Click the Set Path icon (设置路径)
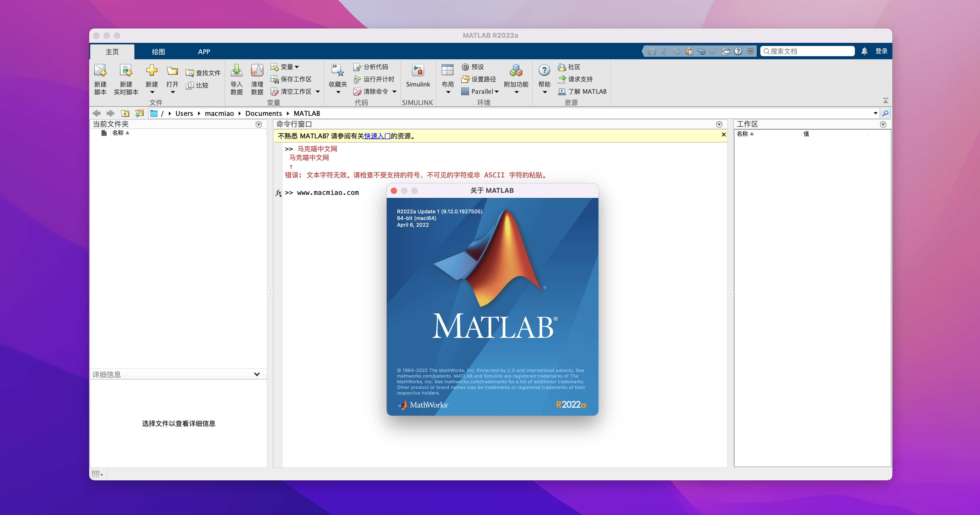This screenshot has height=515, width=980. pos(465,79)
